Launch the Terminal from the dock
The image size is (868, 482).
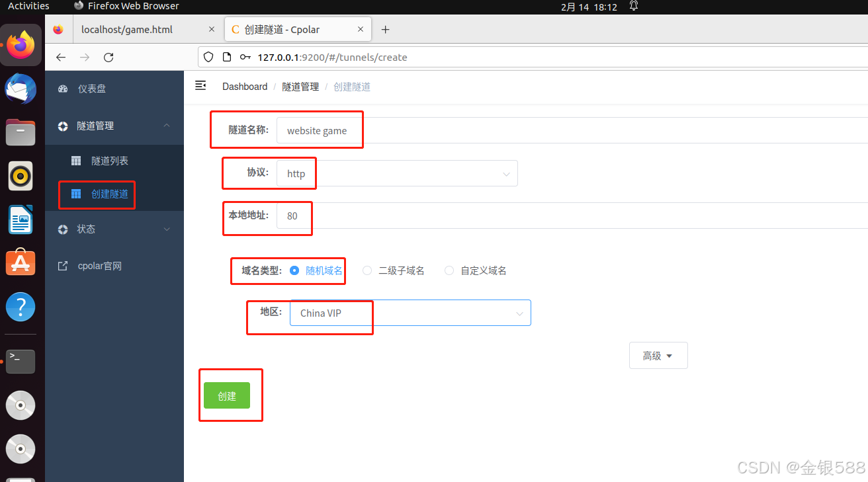click(20, 362)
